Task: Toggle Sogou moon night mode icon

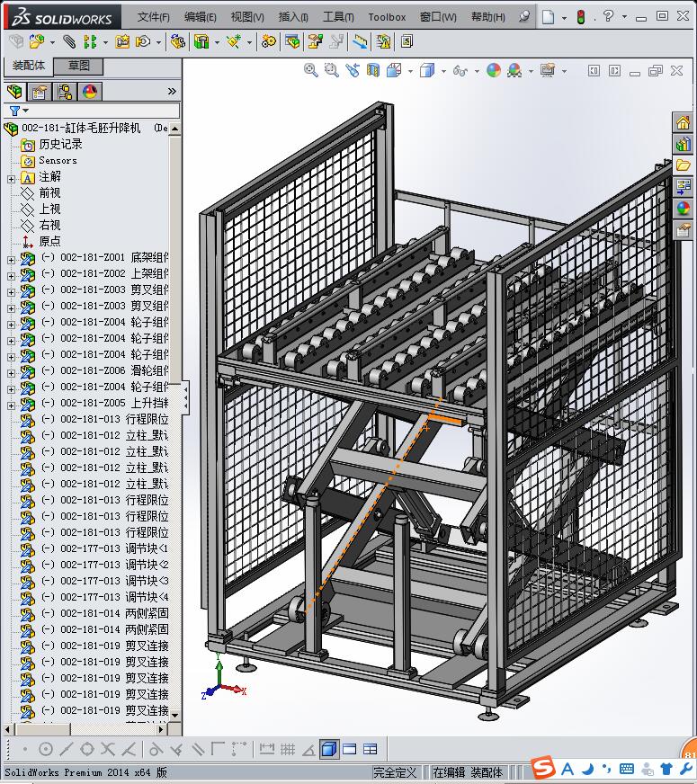Action: 588,769
